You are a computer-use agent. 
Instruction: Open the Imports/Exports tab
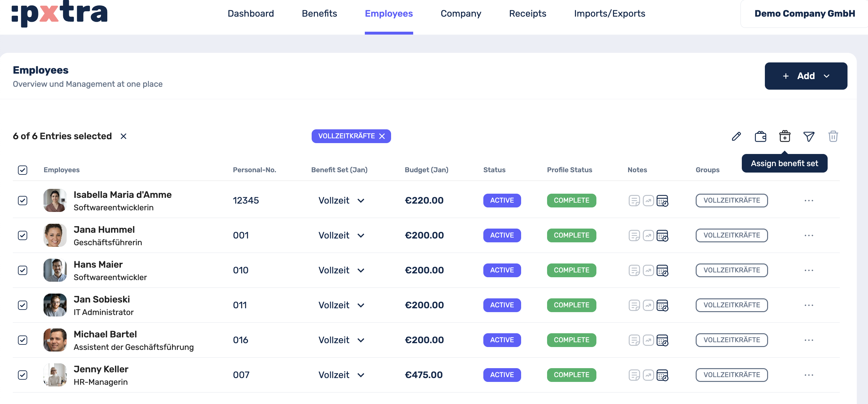point(609,13)
